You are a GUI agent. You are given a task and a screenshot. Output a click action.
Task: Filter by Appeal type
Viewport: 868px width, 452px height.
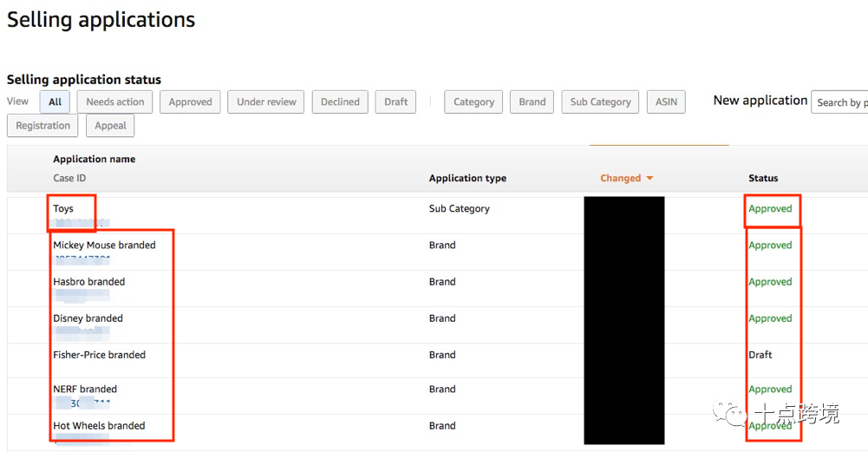(x=110, y=126)
